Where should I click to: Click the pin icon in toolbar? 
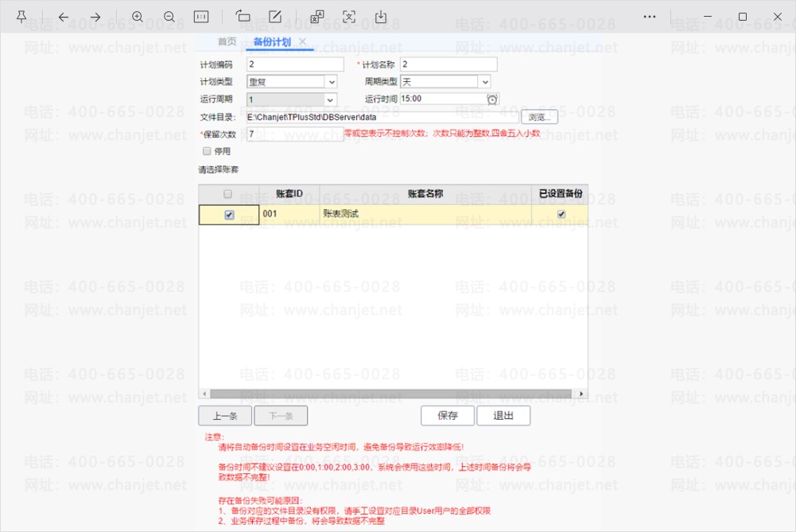(x=21, y=17)
